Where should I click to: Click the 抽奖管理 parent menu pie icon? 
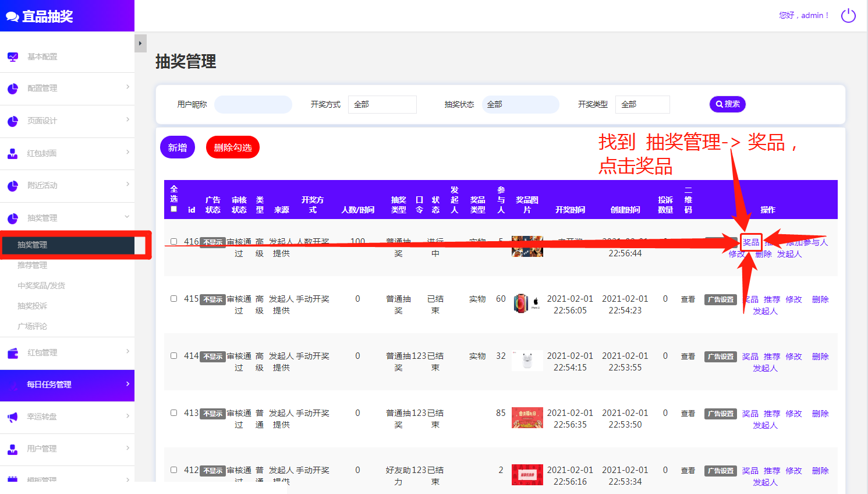click(x=13, y=218)
